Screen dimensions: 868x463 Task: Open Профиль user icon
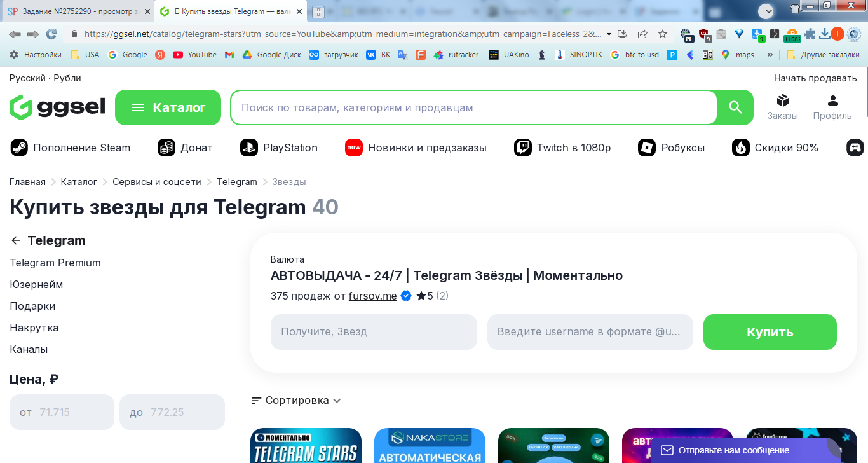point(832,107)
